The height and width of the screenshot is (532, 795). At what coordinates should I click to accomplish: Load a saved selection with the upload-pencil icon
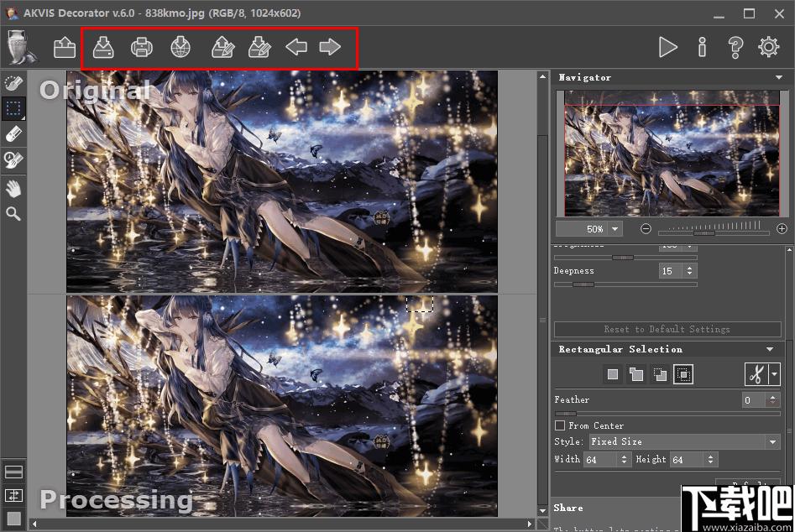pos(222,48)
